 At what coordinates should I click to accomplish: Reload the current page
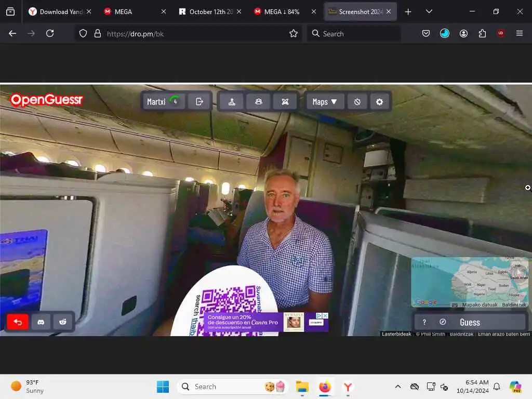pos(50,33)
